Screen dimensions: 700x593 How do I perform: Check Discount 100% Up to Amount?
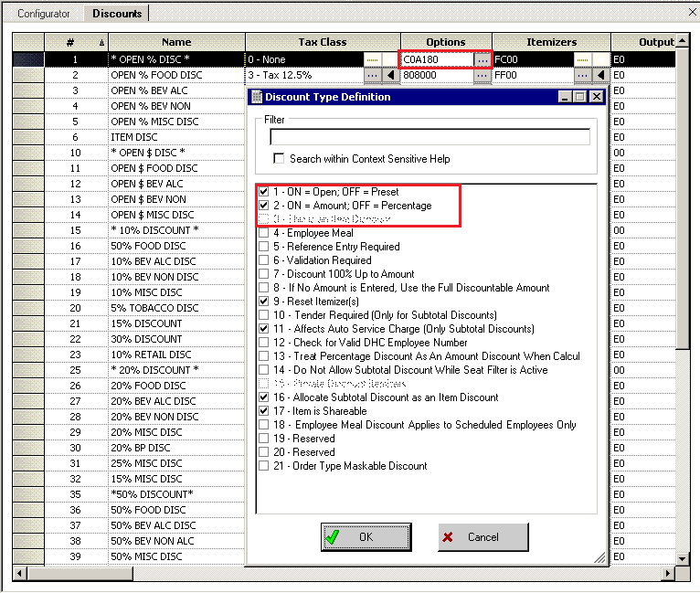(264, 274)
